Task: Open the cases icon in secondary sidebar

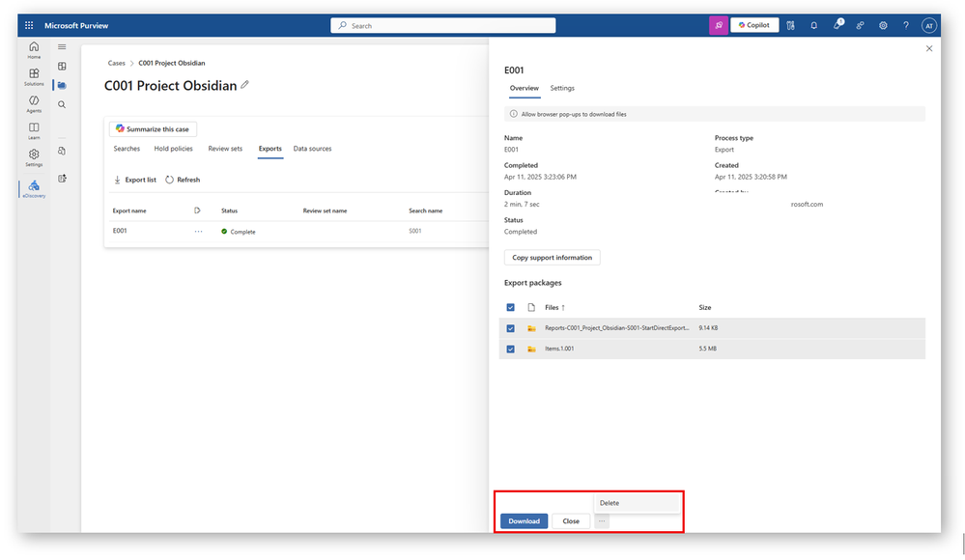Action: coord(62,86)
